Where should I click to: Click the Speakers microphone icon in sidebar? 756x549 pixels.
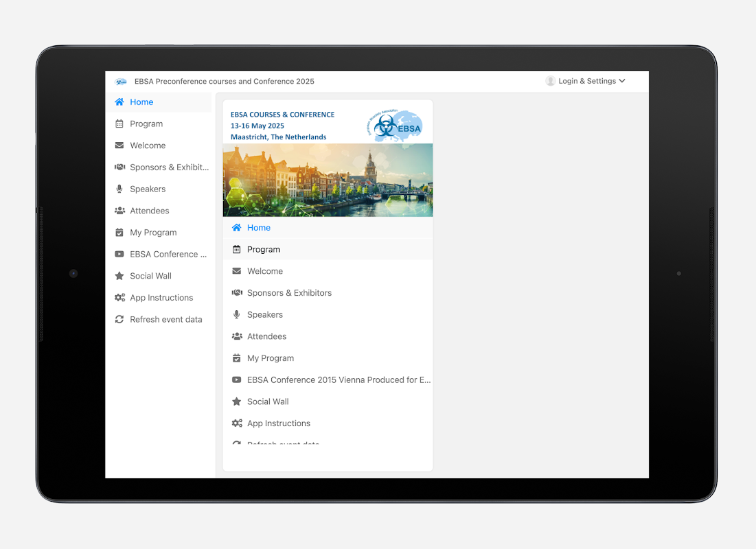119,189
